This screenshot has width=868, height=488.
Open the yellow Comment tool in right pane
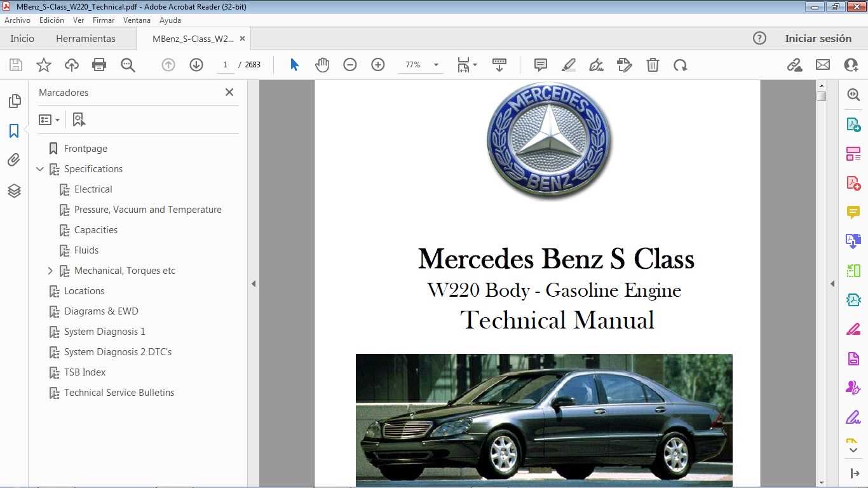pyautogui.click(x=853, y=212)
